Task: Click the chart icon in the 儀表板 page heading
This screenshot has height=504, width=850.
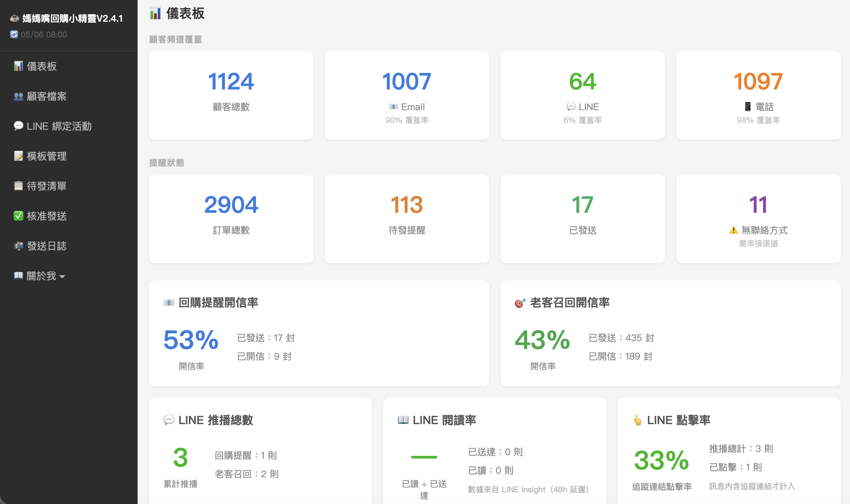Action: [x=155, y=14]
